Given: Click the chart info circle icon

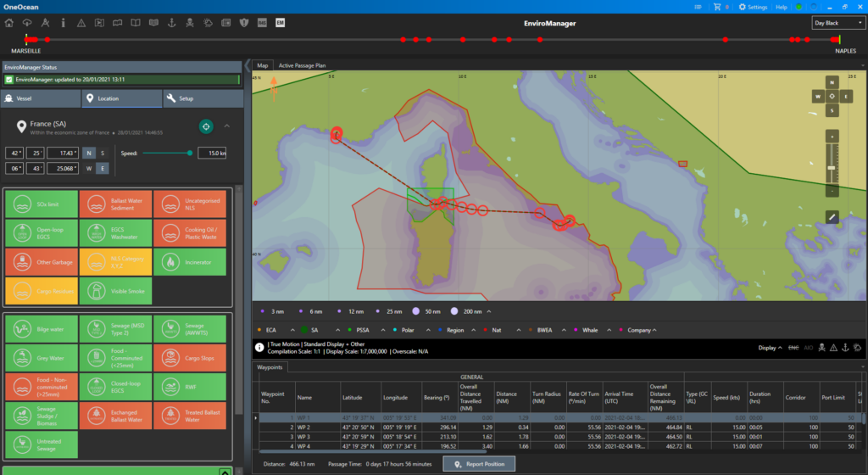Looking at the screenshot, I should [259, 347].
